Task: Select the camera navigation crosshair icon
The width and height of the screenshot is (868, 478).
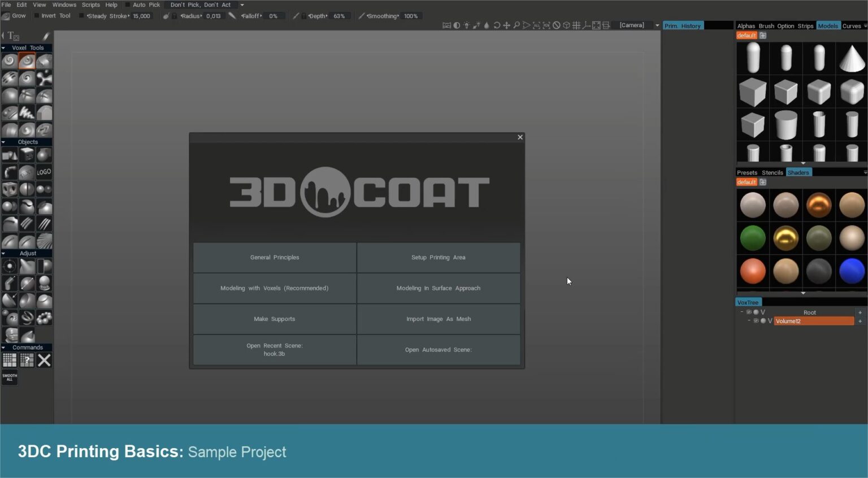Action: pos(507,25)
